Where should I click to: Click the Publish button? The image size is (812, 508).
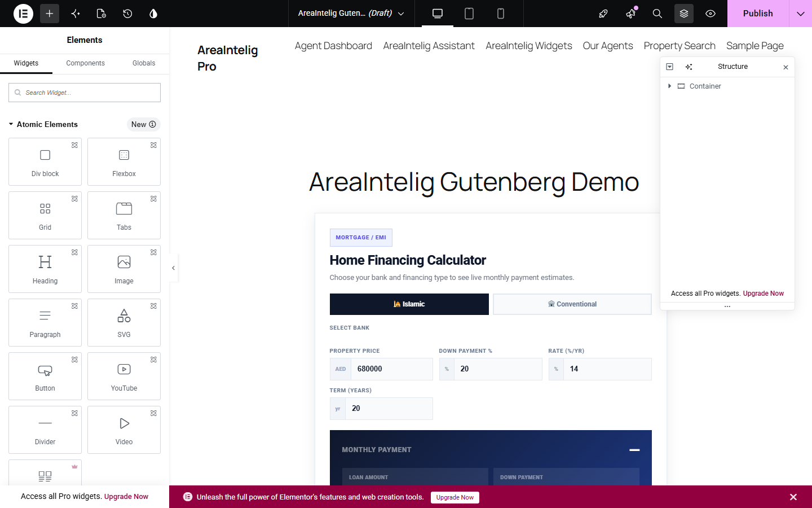coord(758,14)
